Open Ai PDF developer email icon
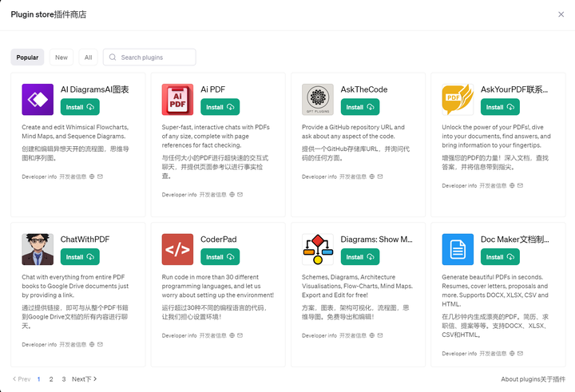575x392 pixels. pyautogui.click(x=240, y=194)
